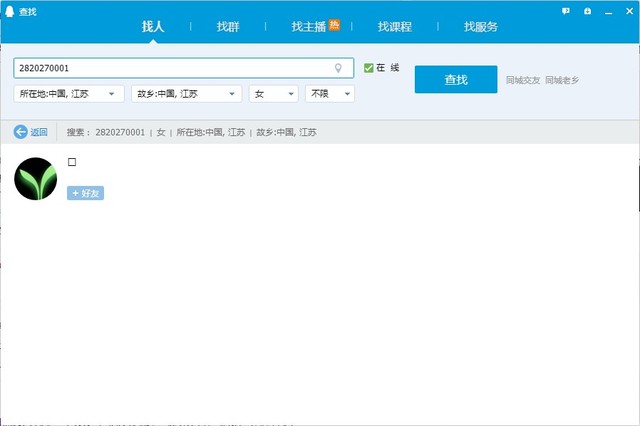Click the 热 hot badge on 找主播

tap(335, 24)
